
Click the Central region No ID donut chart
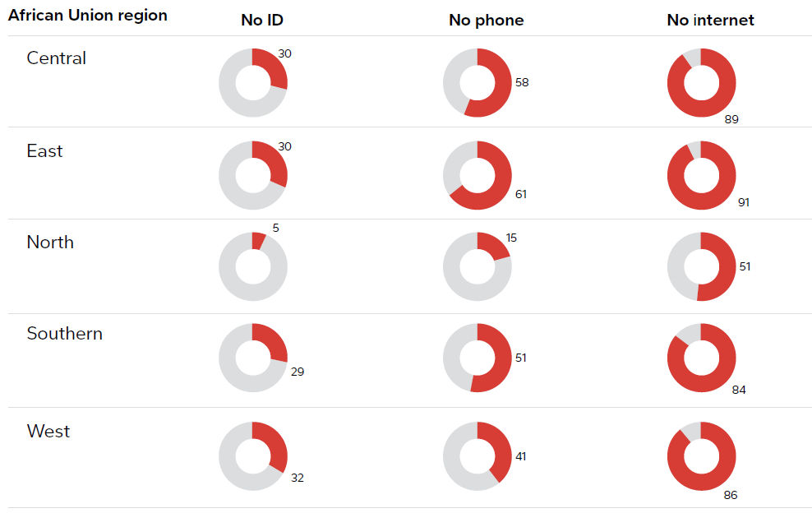tap(253, 82)
